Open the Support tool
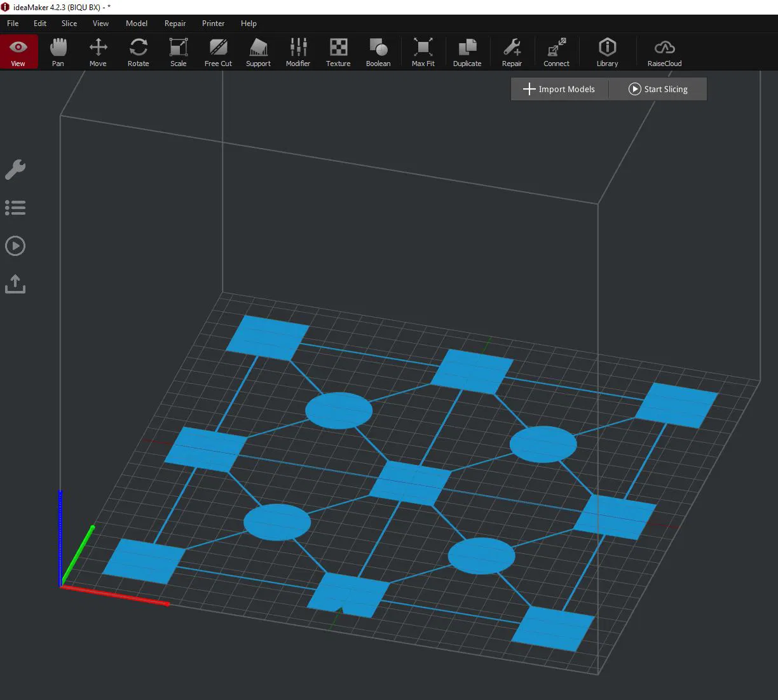Screen dimensions: 778x700 pos(258,51)
